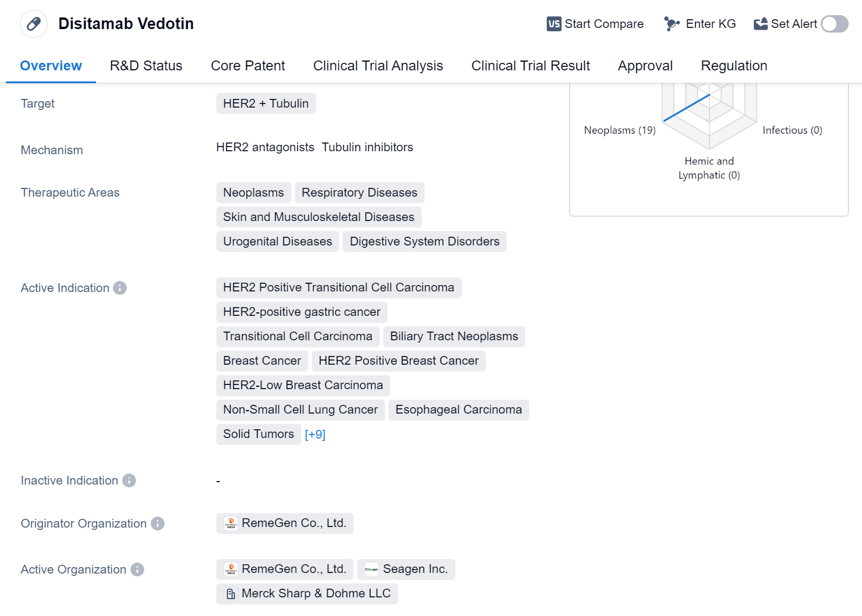Image resolution: width=862 pixels, height=616 pixels.
Task: Click info icon next to Active Indication
Action: [x=120, y=288]
